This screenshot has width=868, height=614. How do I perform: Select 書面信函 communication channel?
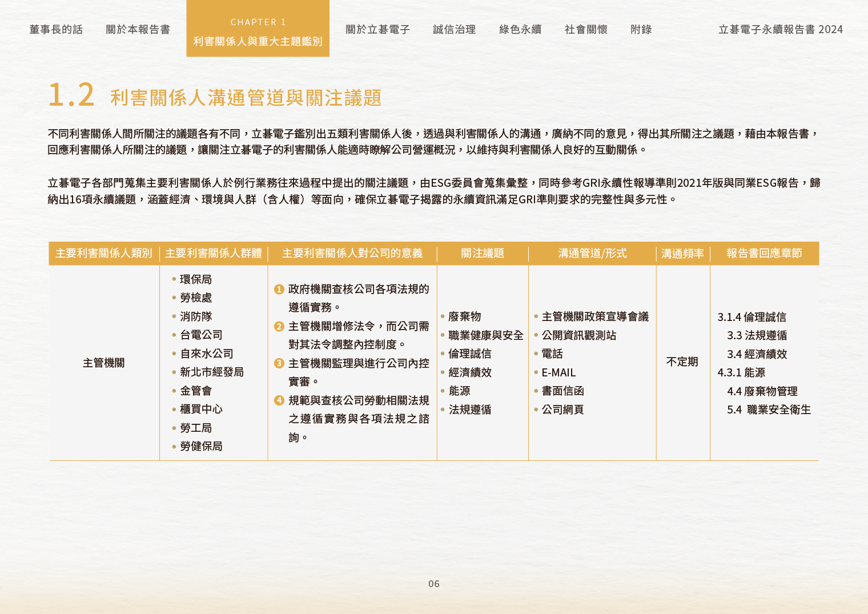point(562,391)
